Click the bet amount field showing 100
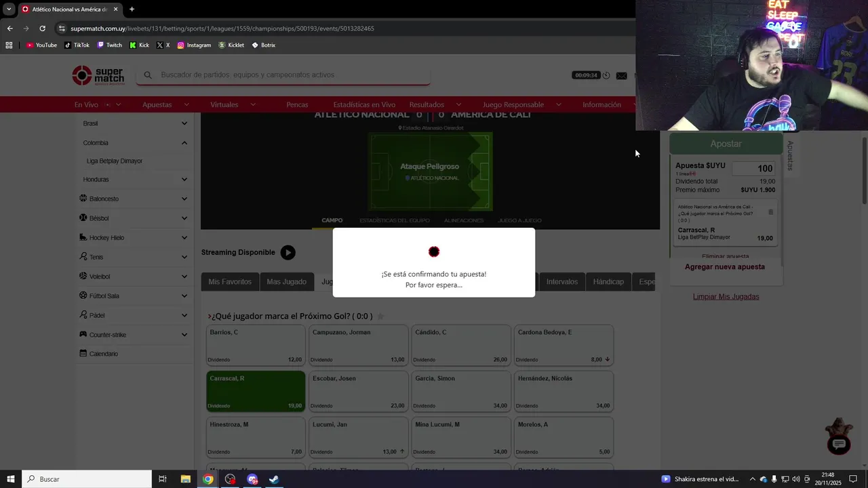Screen dimensions: 868x488 (753, 168)
